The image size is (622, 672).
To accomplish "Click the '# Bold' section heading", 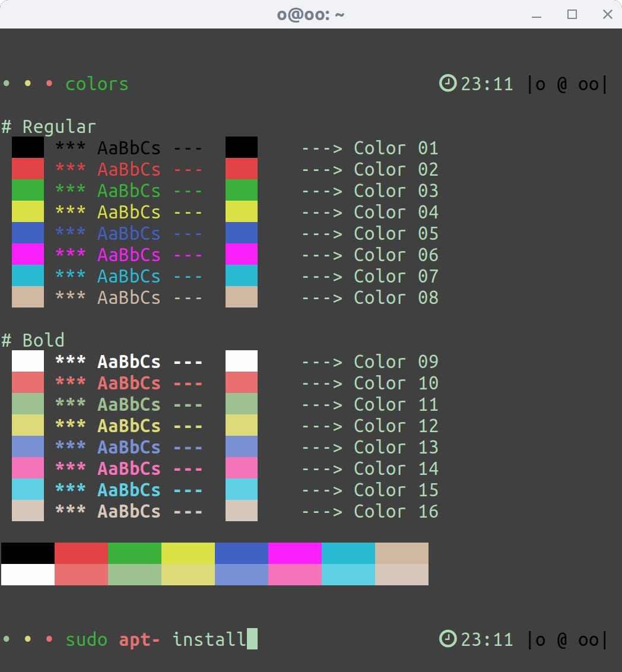I will point(33,340).
